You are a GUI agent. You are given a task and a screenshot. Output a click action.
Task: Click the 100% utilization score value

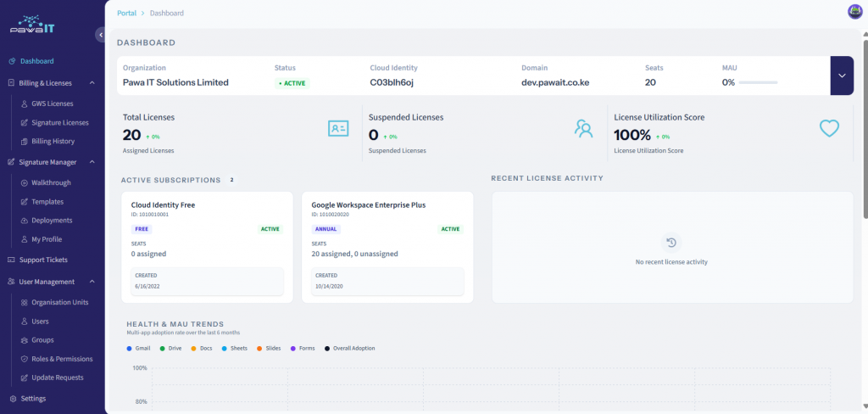[632, 135]
